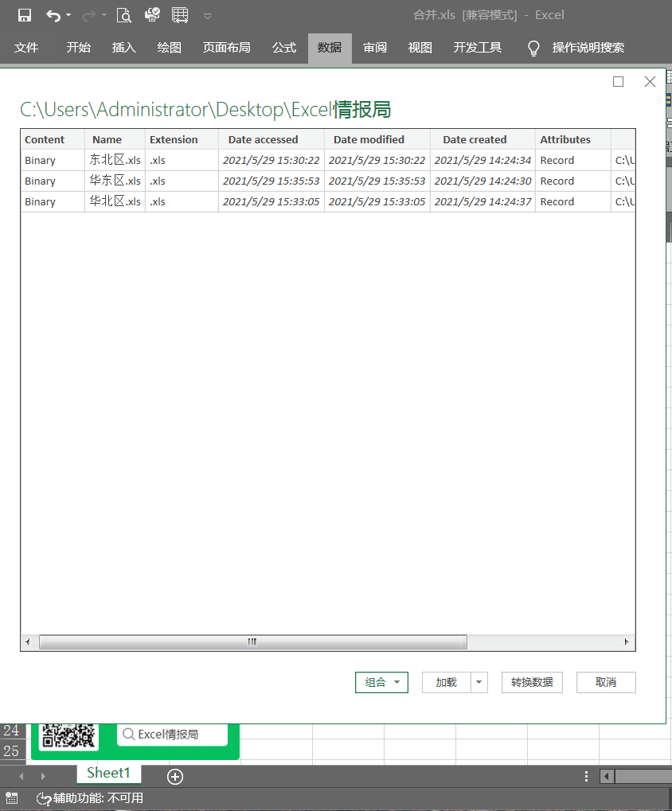Click the lightbulb Tell Me icon

(533, 48)
